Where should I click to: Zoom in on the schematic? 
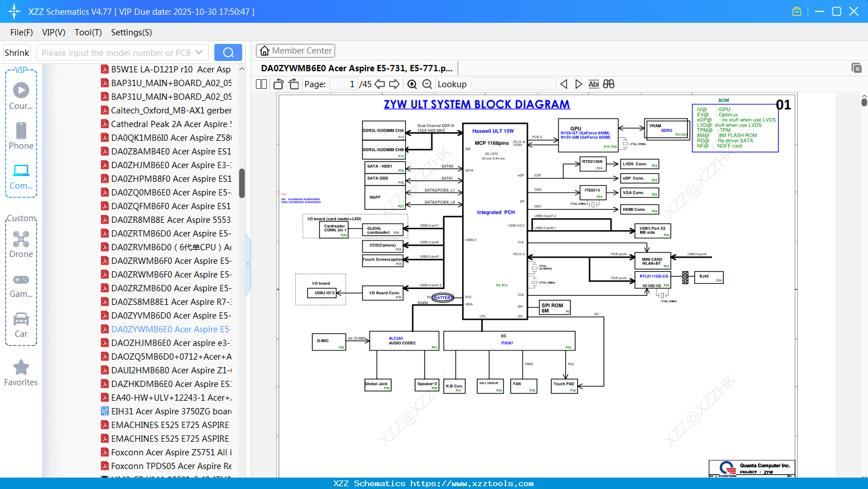pos(412,84)
